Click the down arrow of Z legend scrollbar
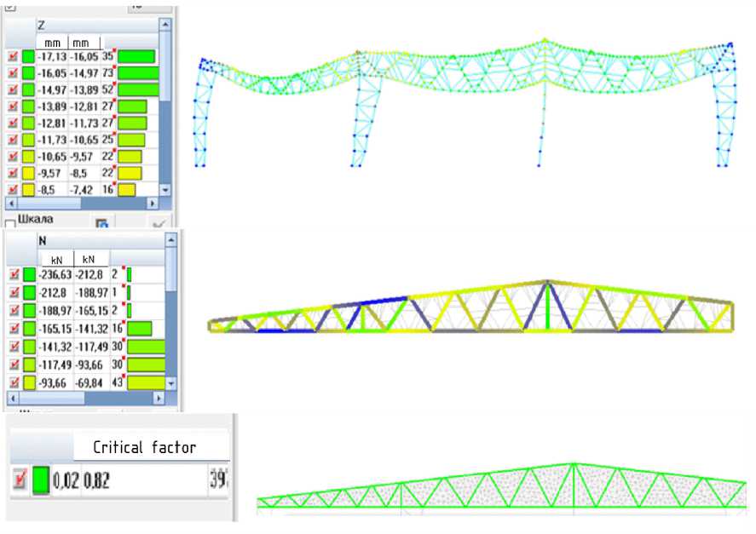Screen dimensions: 756x534 click(x=165, y=190)
